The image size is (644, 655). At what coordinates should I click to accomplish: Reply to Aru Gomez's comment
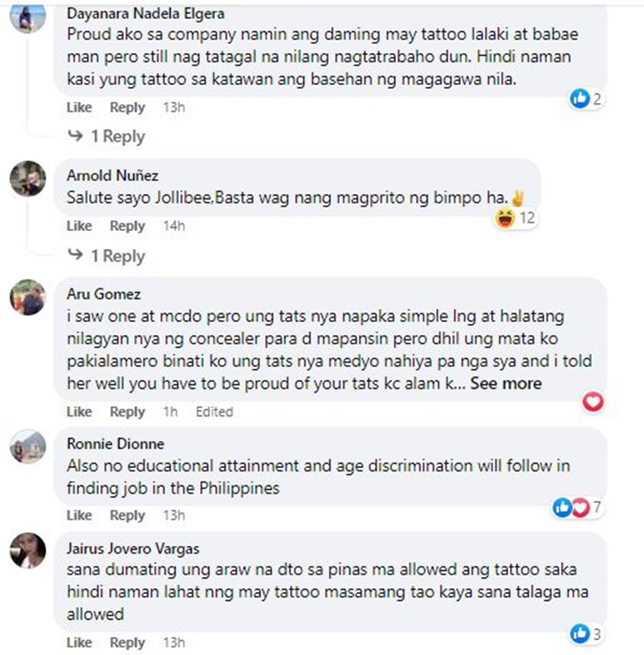127,412
